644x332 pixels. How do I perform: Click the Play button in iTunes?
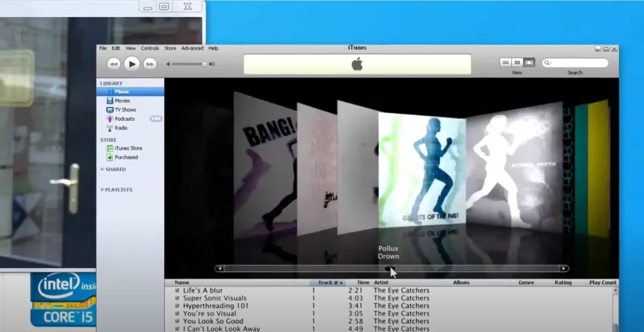[132, 64]
